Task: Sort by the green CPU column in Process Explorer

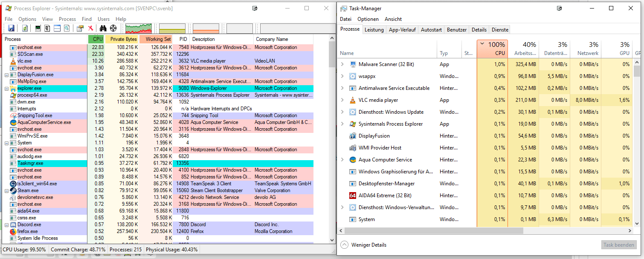Action: tap(96, 39)
